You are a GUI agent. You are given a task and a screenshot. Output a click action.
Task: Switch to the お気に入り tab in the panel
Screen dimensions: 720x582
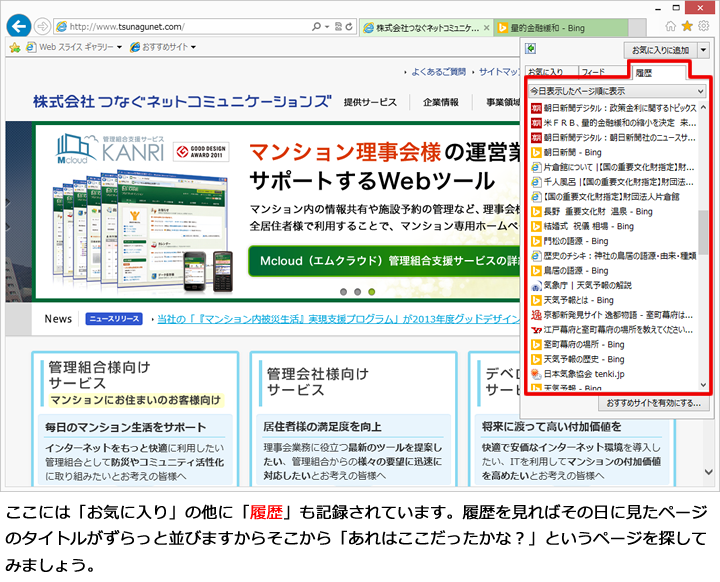[550, 72]
